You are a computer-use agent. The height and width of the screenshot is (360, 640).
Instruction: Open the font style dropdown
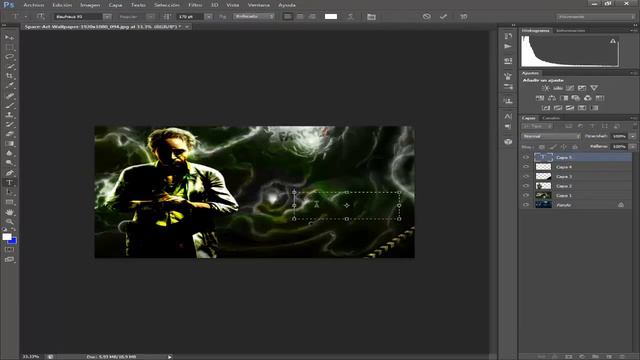pos(151,17)
